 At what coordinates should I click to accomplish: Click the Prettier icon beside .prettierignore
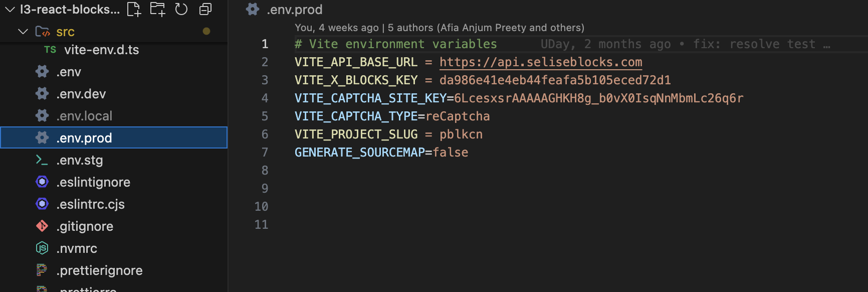coord(42,270)
